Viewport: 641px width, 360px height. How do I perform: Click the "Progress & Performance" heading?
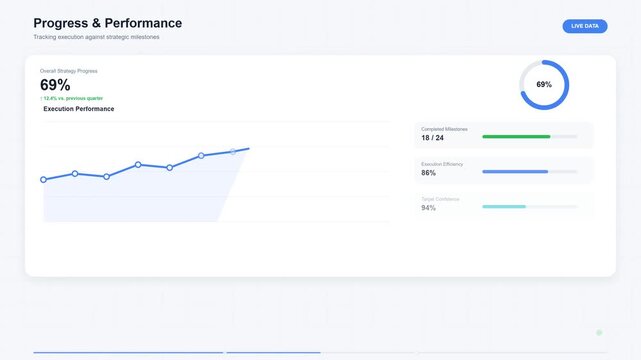(x=108, y=23)
